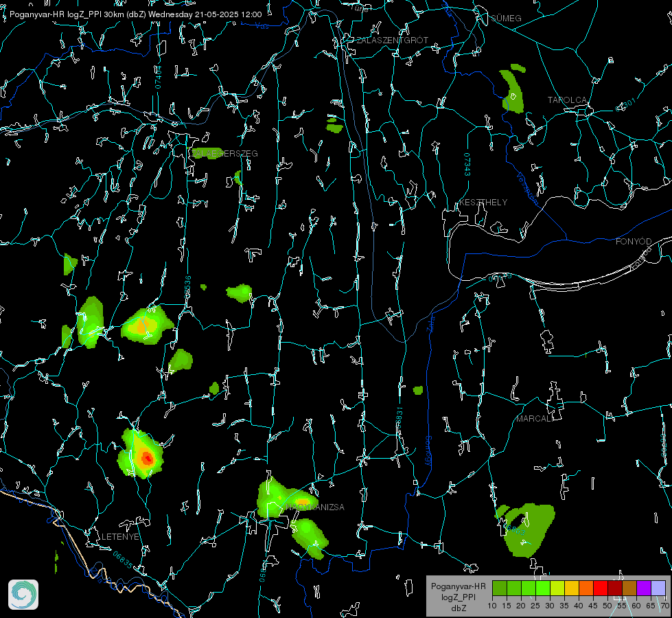Click the legend scale value 70
Viewport: 672px width, 618px height.
point(664,606)
